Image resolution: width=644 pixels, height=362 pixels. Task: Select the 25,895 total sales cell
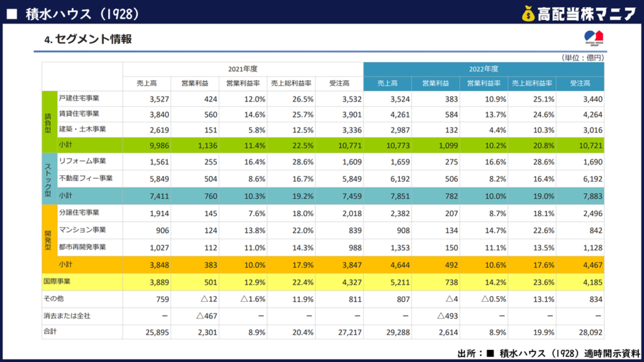pyautogui.click(x=157, y=333)
